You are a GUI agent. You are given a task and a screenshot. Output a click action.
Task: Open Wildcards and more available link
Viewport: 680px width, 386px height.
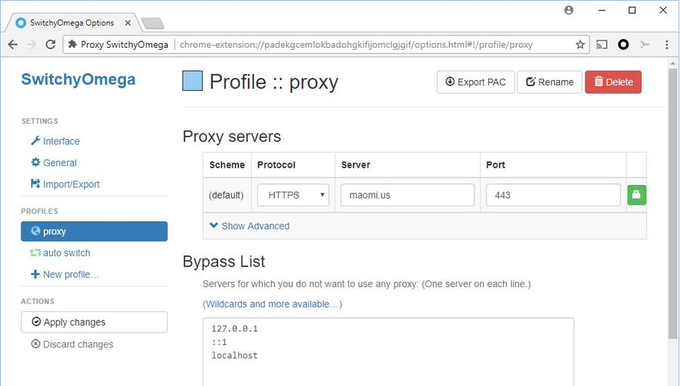point(272,304)
